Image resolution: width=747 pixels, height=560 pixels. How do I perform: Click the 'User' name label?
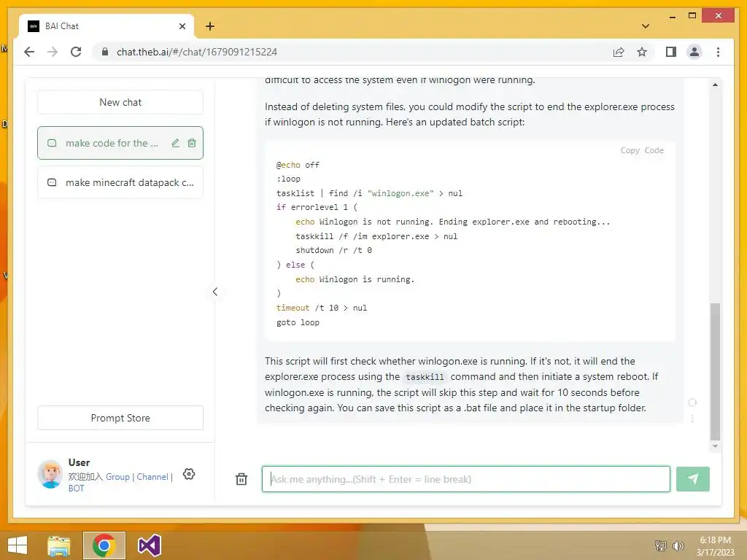[x=79, y=462]
